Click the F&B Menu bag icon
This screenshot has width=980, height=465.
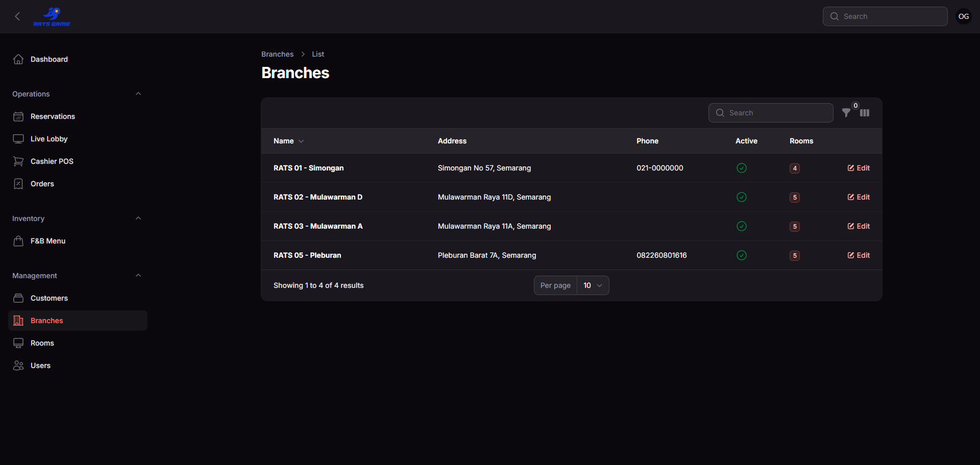coord(18,241)
